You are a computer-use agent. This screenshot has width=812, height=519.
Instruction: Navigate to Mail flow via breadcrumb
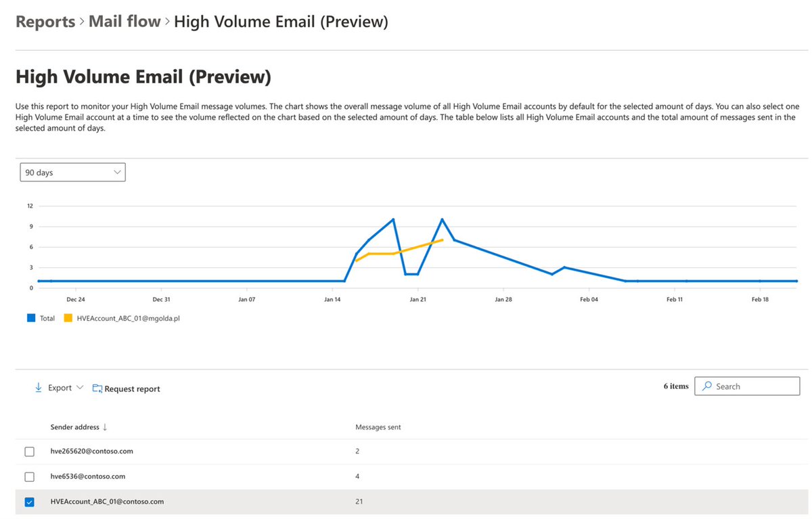point(125,21)
